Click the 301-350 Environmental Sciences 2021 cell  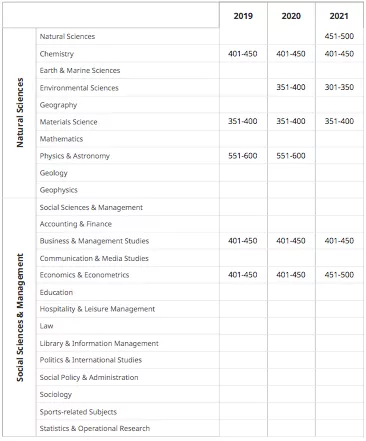point(339,87)
